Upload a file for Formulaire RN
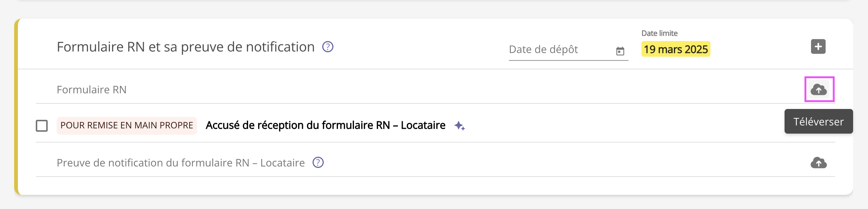868x209 pixels. point(818,90)
